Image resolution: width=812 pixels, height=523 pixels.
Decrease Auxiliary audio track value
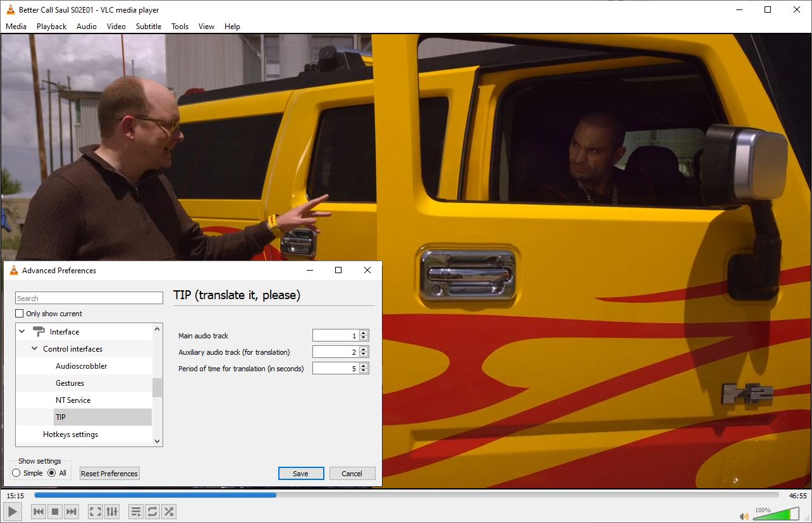pyautogui.click(x=364, y=355)
